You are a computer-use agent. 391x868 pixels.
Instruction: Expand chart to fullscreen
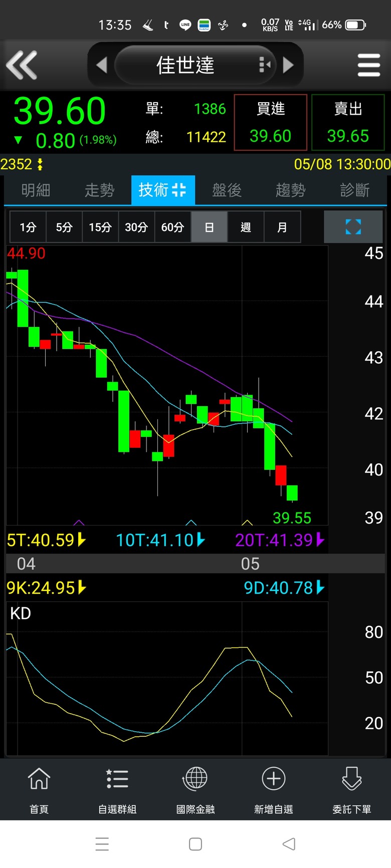353,226
